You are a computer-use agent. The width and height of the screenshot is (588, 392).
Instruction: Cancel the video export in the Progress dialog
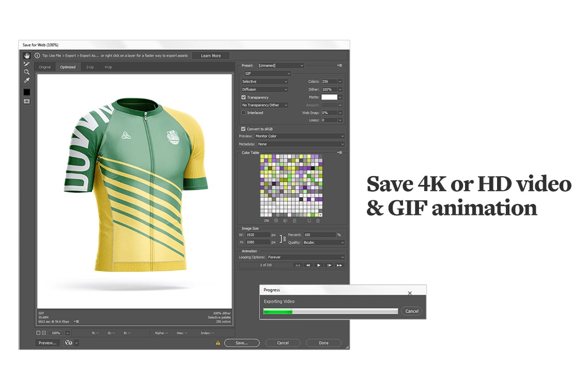point(412,311)
